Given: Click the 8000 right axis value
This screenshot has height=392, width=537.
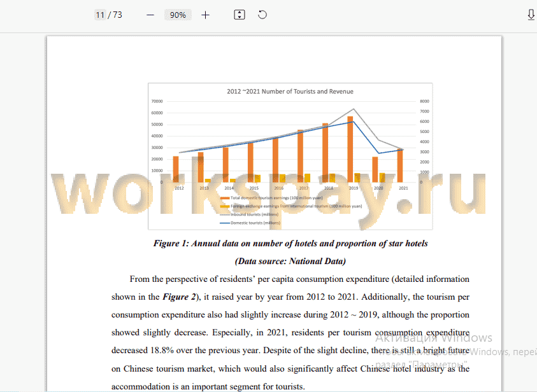Looking at the screenshot, I should tap(424, 101).
